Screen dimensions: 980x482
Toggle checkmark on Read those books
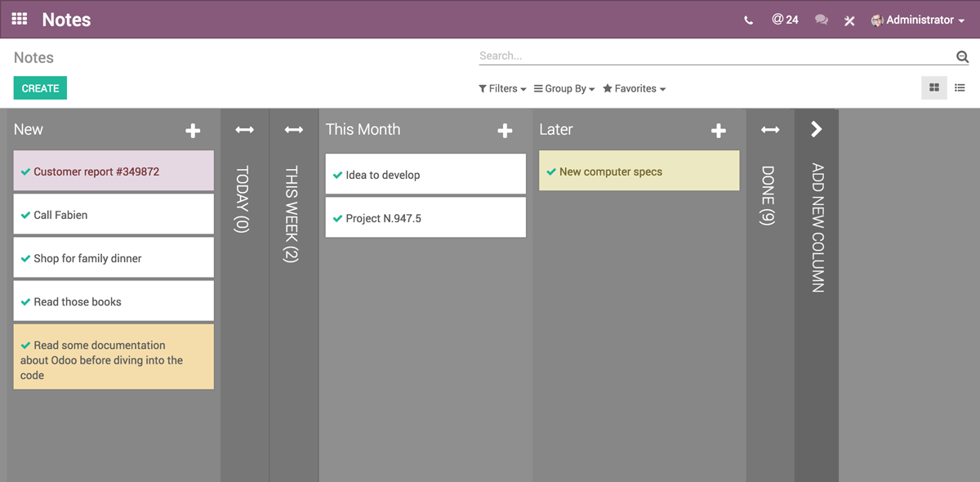point(25,301)
